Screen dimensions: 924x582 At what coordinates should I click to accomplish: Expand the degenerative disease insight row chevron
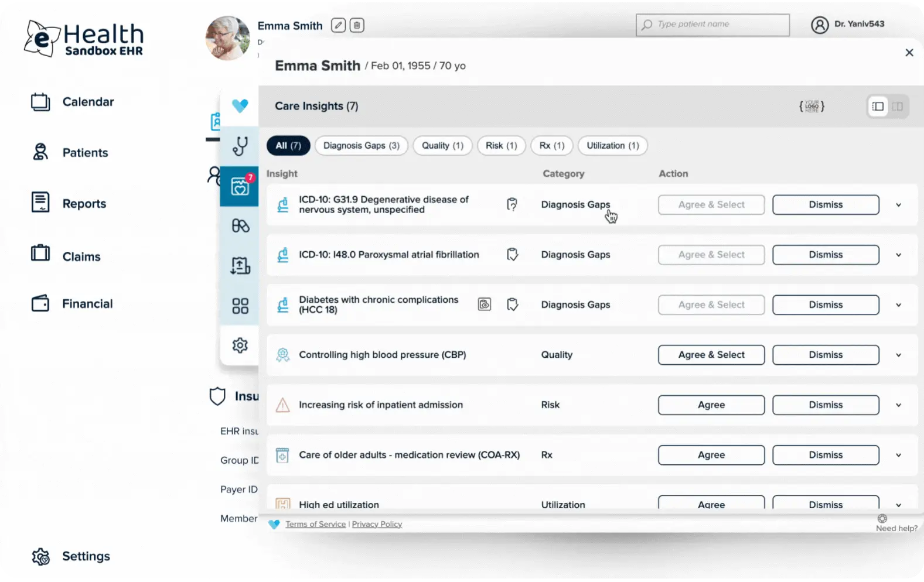[898, 205]
